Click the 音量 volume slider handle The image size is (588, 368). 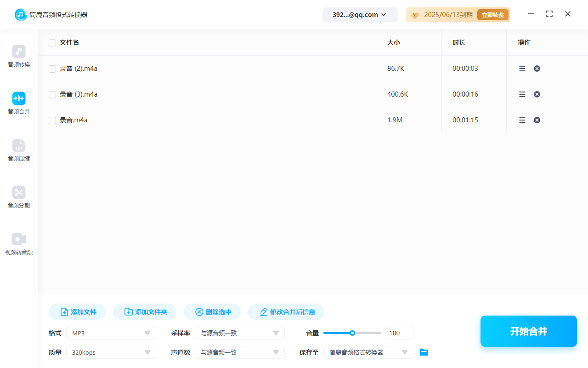coord(352,333)
